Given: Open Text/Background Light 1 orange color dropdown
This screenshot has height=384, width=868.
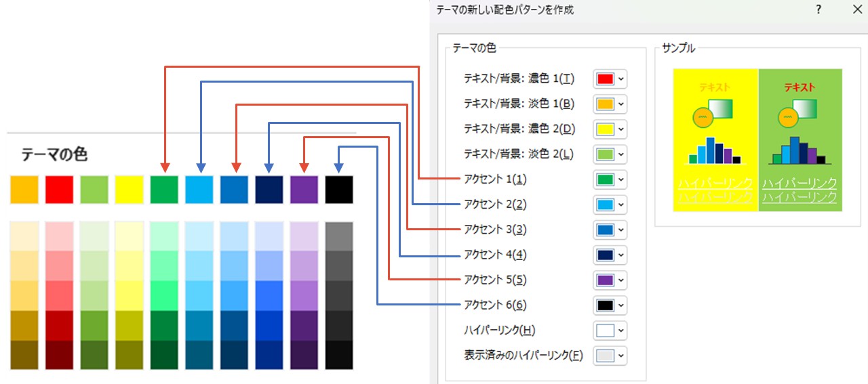Looking at the screenshot, I should tap(610, 104).
